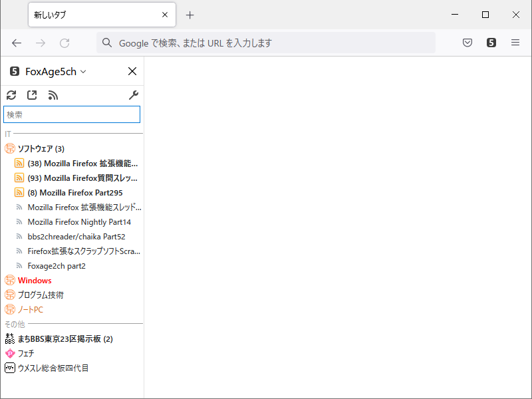Click the ソフトウェア board icon
Image resolution: width=532 pixels, height=399 pixels.
10,148
